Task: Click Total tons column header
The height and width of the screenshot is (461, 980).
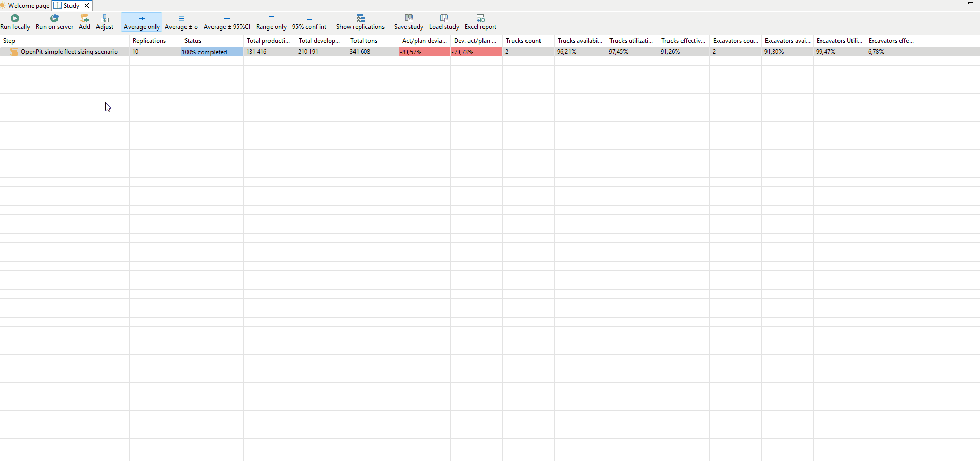Action: [x=373, y=41]
